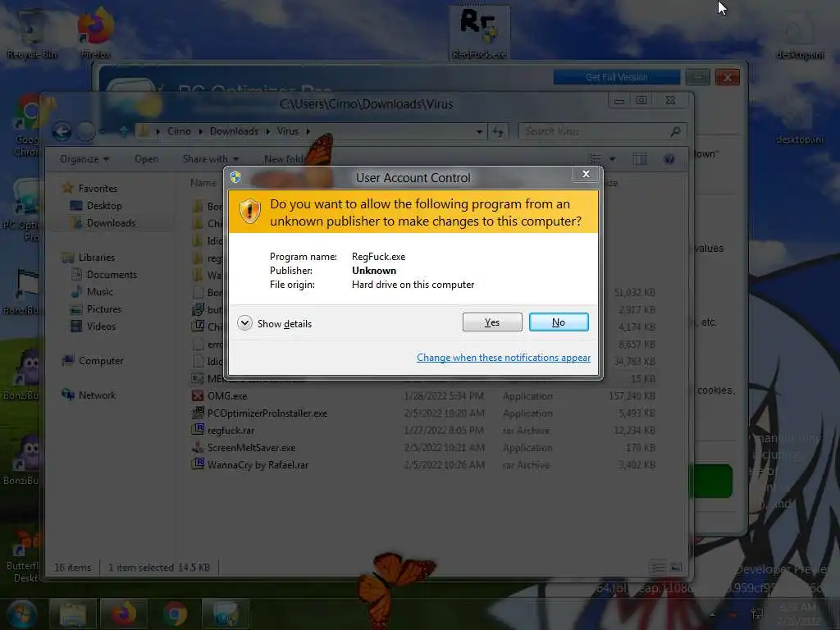This screenshot has width=840, height=630.
Task: Click Cimo breadcrumb in address bar
Action: click(179, 131)
